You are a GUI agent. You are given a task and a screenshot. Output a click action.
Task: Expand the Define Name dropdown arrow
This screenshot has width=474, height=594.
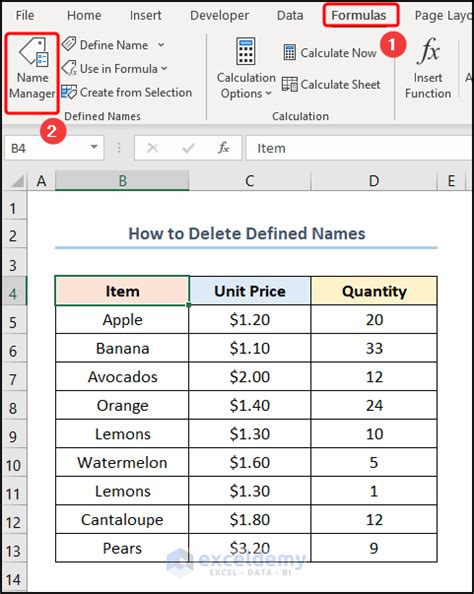(161, 45)
